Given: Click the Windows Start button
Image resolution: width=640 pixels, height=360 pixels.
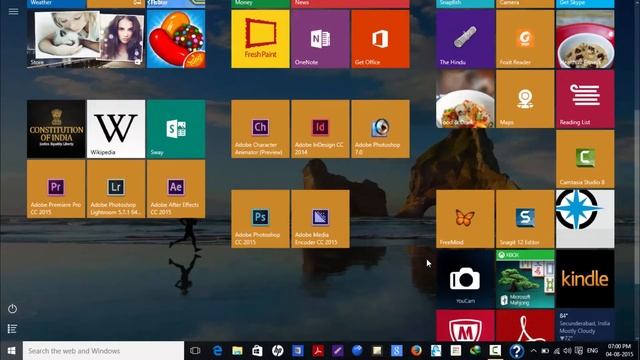Looking at the screenshot, I should pyautogui.click(x=11, y=351).
